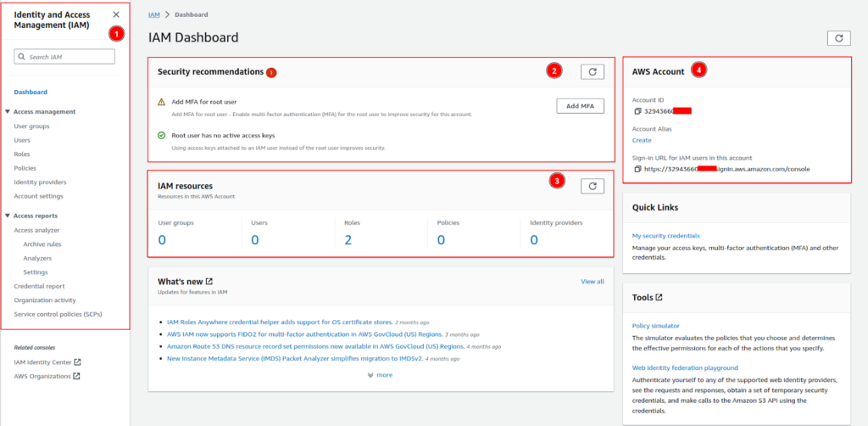Refresh the IAM resources panel
This screenshot has width=868, height=426.
(593, 186)
